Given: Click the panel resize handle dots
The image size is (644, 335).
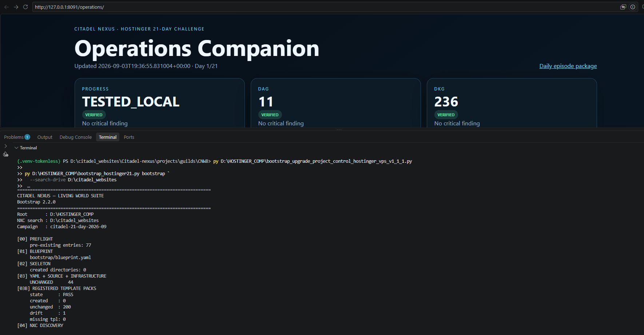Looking at the screenshot, I should coord(339,129).
